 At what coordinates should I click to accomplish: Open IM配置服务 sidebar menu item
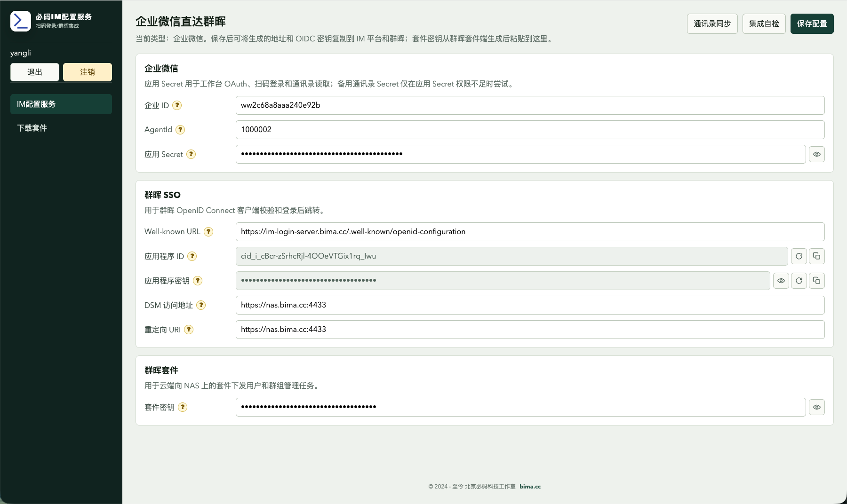(61, 104)
